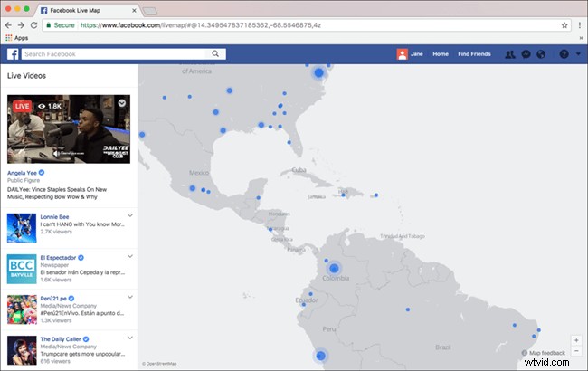The image size is (588, 371).
Task: Open Perú21.pe live video thumbnail
Action: point(22,309)
